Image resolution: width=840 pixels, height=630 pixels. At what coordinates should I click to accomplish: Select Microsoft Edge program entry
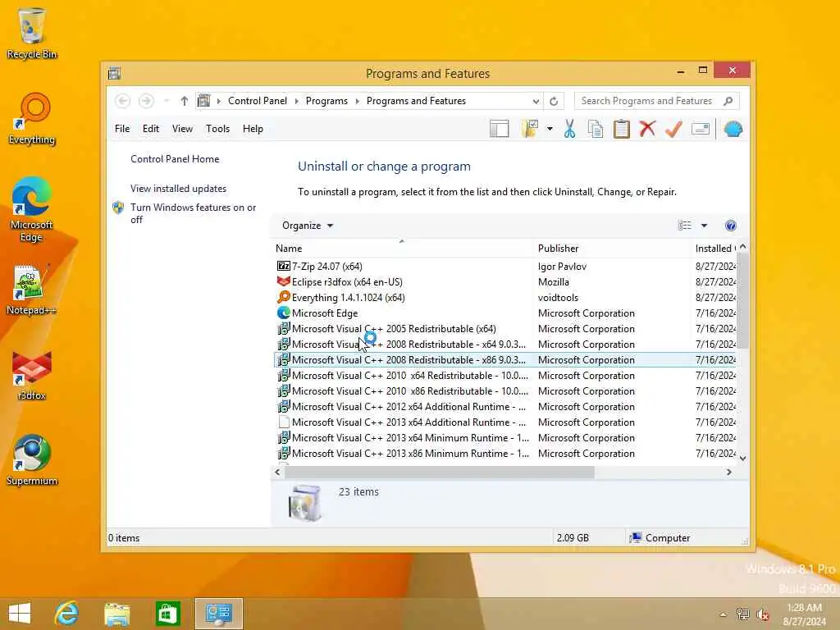click(x=325, y=313)
